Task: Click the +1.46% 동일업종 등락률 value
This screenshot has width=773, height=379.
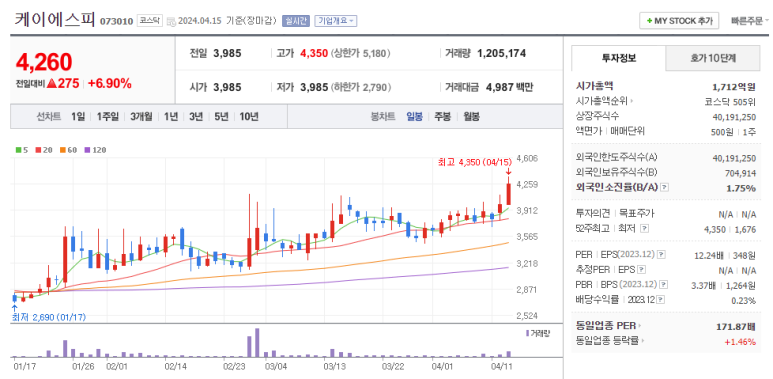Action: tap(740, 341)
